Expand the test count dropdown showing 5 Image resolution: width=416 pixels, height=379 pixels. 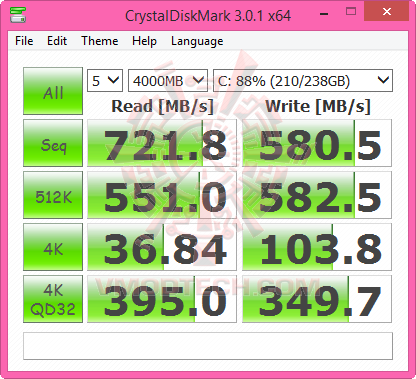105,80
